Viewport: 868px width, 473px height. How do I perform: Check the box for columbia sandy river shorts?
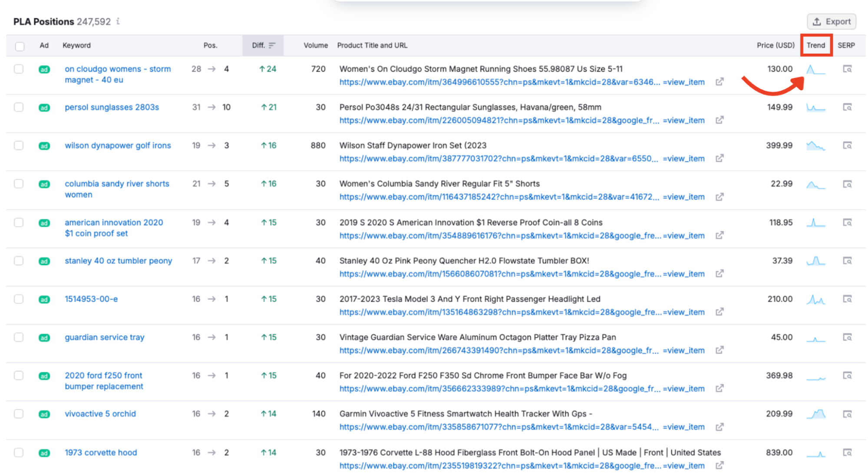(19, 184)
